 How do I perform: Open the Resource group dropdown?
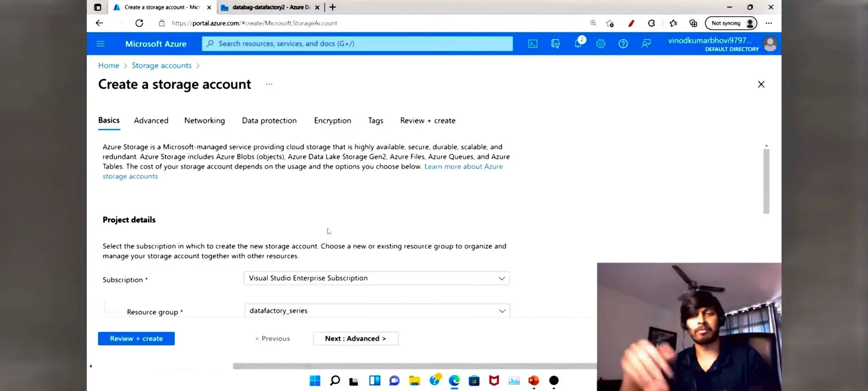(x=377, y=310)
